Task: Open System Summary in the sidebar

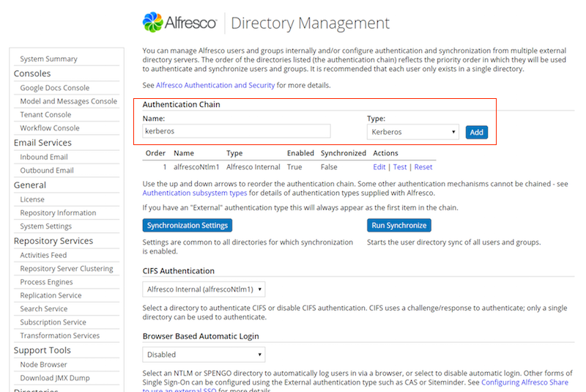Action: (48, 59)
